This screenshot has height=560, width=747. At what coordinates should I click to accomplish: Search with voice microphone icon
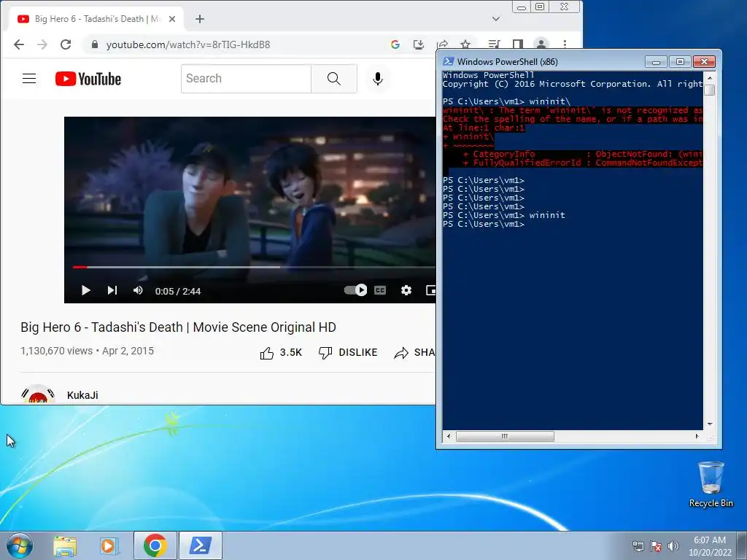tap(378, 79)
